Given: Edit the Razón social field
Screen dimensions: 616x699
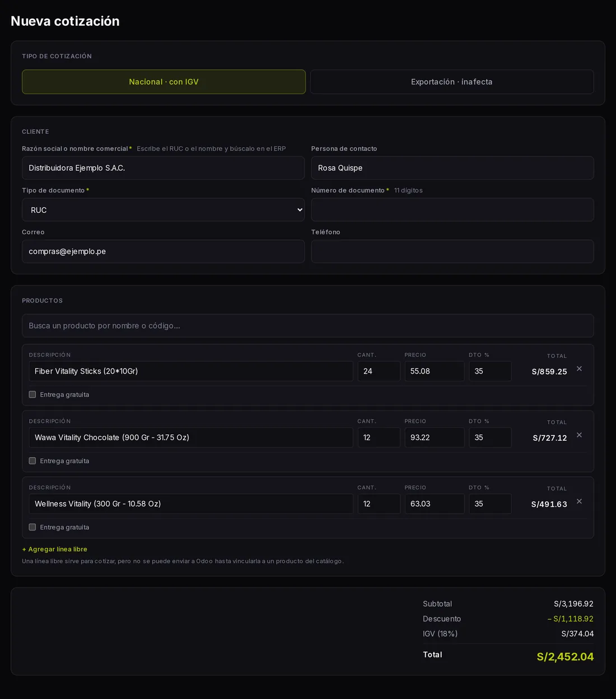Looking at the screenshot, I should coord(163,168).
